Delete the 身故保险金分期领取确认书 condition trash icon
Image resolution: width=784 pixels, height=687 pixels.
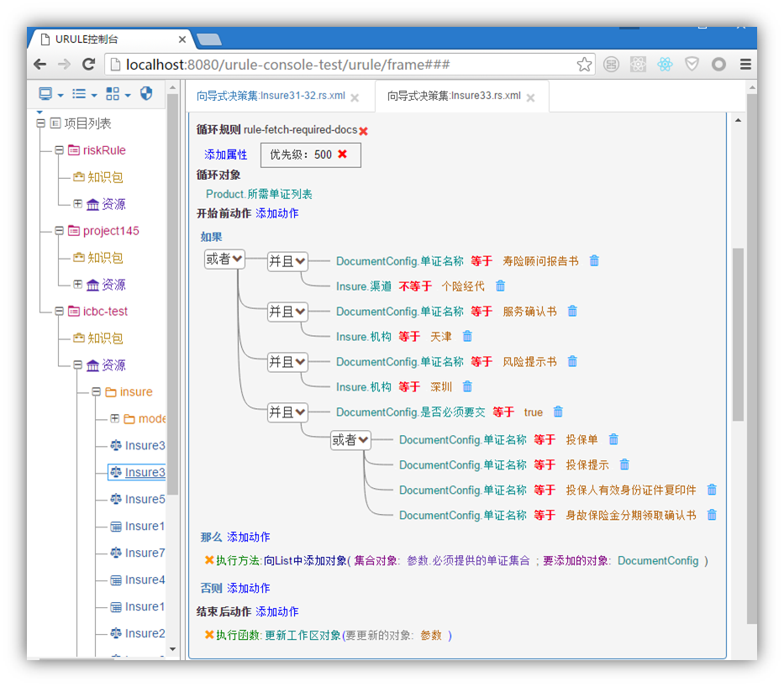click(x=712, y=515)
